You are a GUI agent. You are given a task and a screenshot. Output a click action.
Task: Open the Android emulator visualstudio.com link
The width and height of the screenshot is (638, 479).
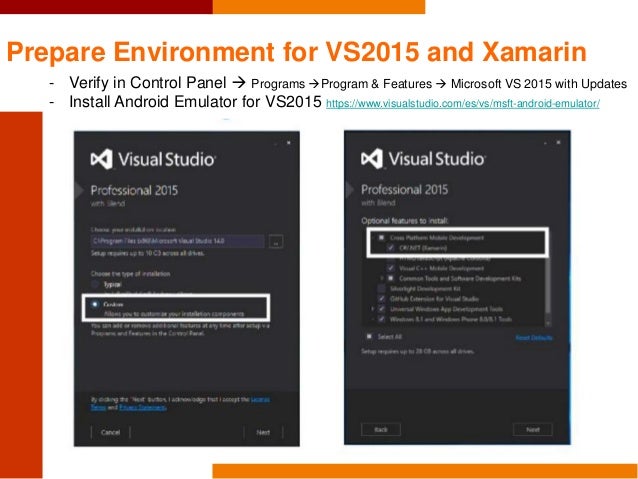(463, 103)
